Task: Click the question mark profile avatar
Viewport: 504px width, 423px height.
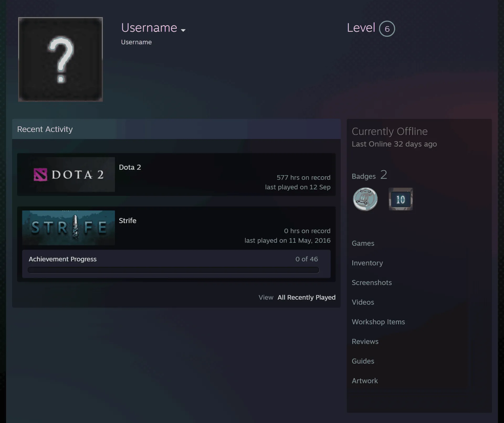Action: (x=60, y=59)
